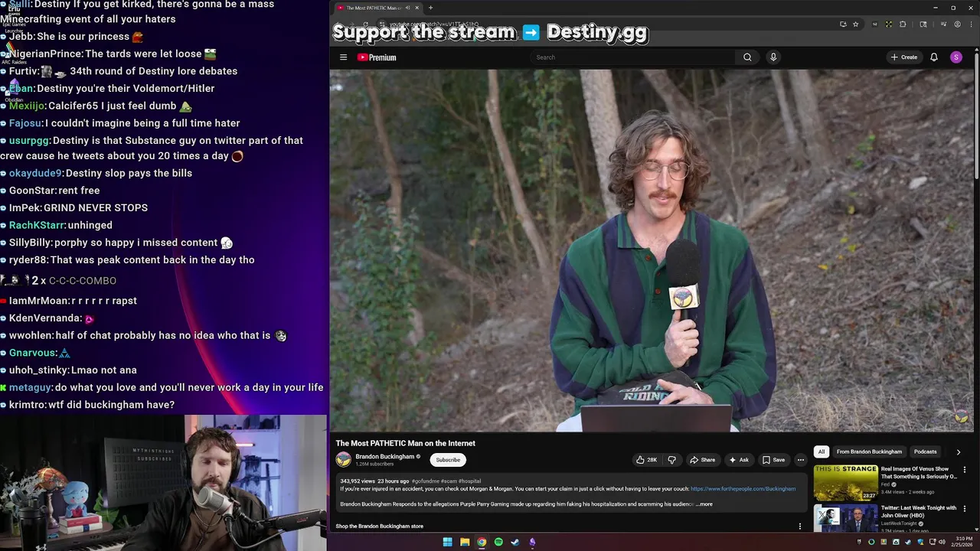The image size is (980, 551).
Task: Open Chrome extensions puzzle icon
Action: (x=903, y=24)
